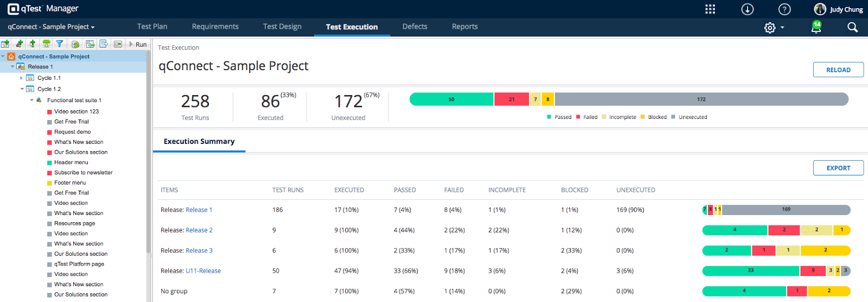This screenshot has height=302, width=868.
Task: Switch to the Reports tab
Action: 465,27
